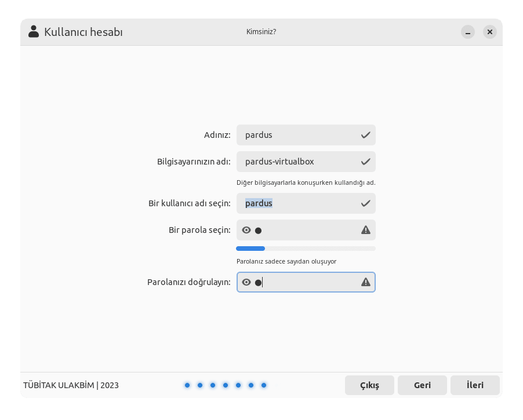
Task: Select the Bir kullanıcı adı seçin field
Action: coord(307,203)
